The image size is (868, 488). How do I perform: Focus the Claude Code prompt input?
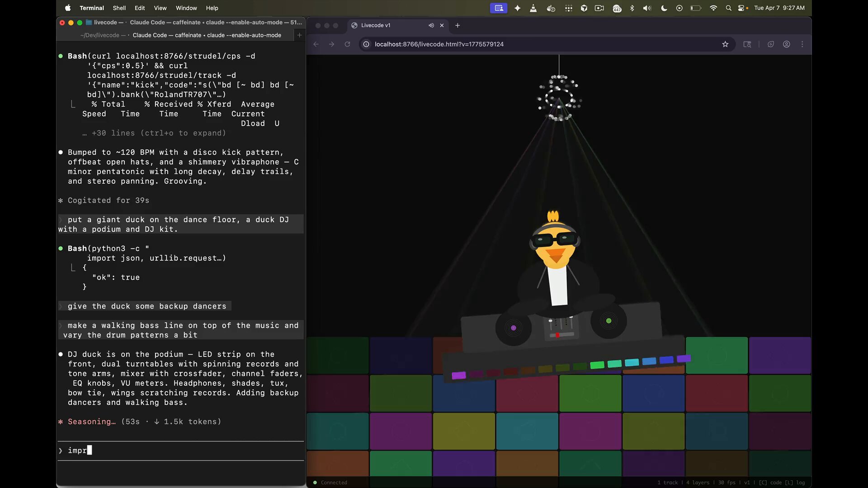point(181,450)
